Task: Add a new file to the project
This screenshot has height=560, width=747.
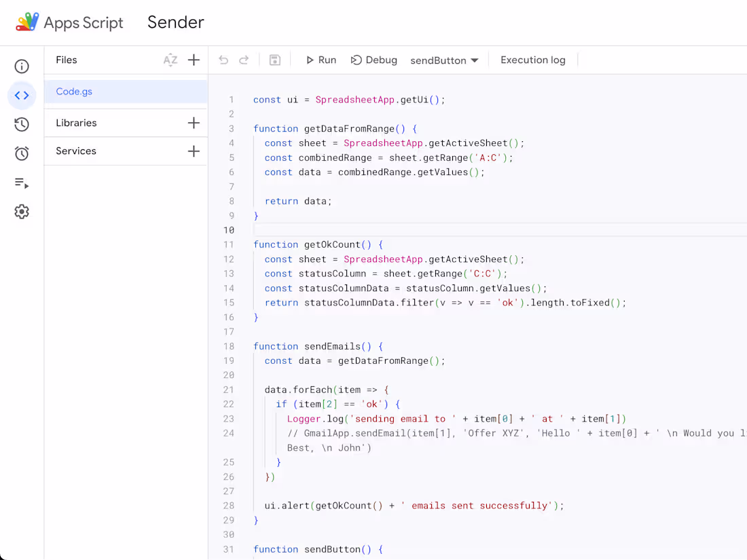Action: click(x=194, y=60)
